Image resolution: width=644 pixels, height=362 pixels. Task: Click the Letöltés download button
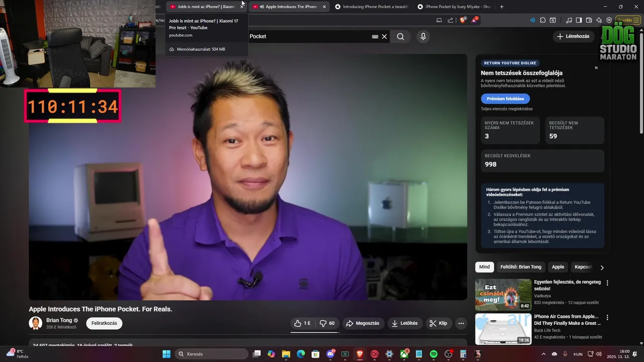(x=405, y=323)
